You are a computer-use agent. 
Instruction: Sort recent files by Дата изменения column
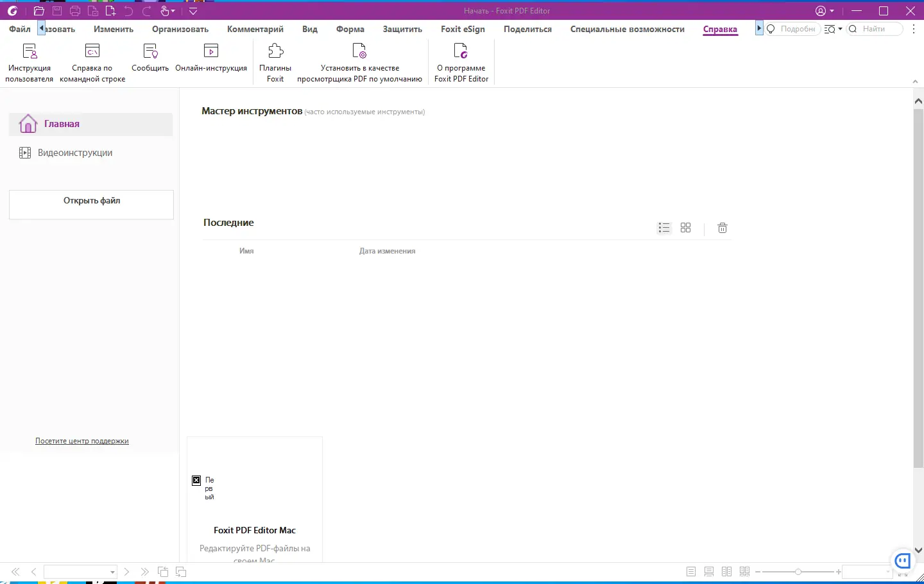(x=387, y=252)
